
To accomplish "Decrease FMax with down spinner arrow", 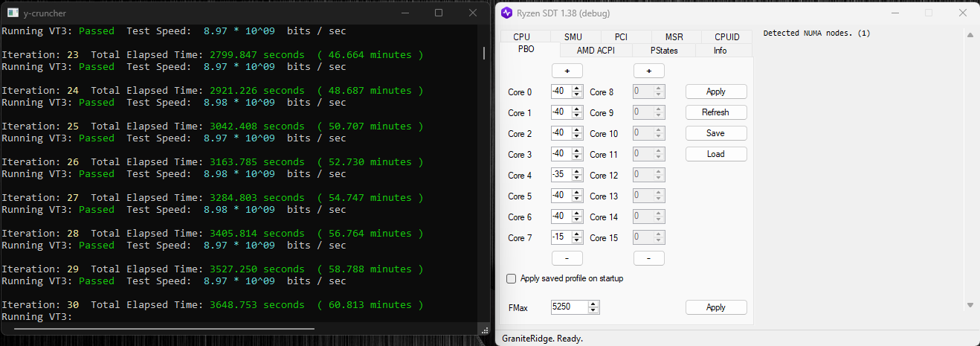I will (x=593, y=311).
